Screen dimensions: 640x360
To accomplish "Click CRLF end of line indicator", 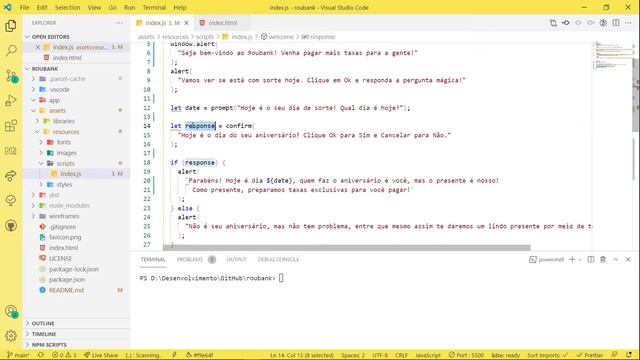I will [402, 355].
